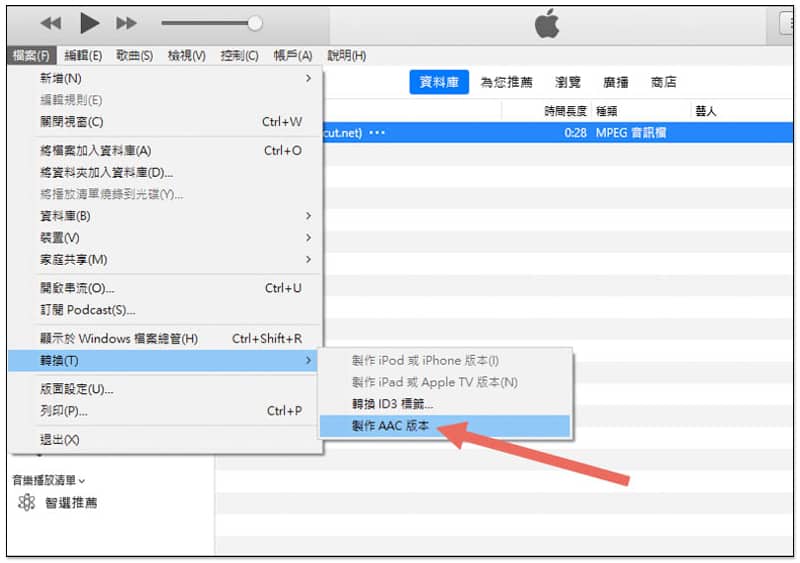Open the 歌曲(S) menu
Screen dimensions: 800x563
tap(134, 56)
